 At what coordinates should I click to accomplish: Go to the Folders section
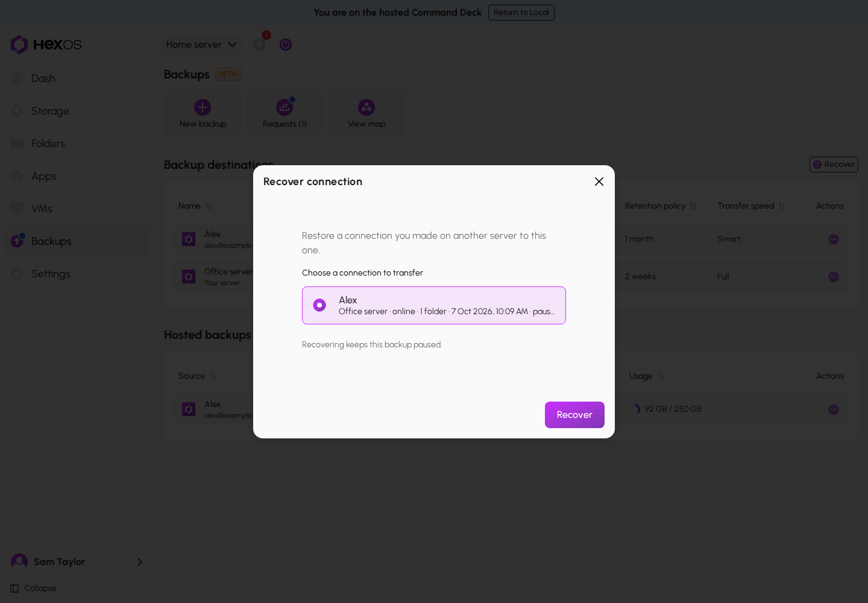(77, 144)
